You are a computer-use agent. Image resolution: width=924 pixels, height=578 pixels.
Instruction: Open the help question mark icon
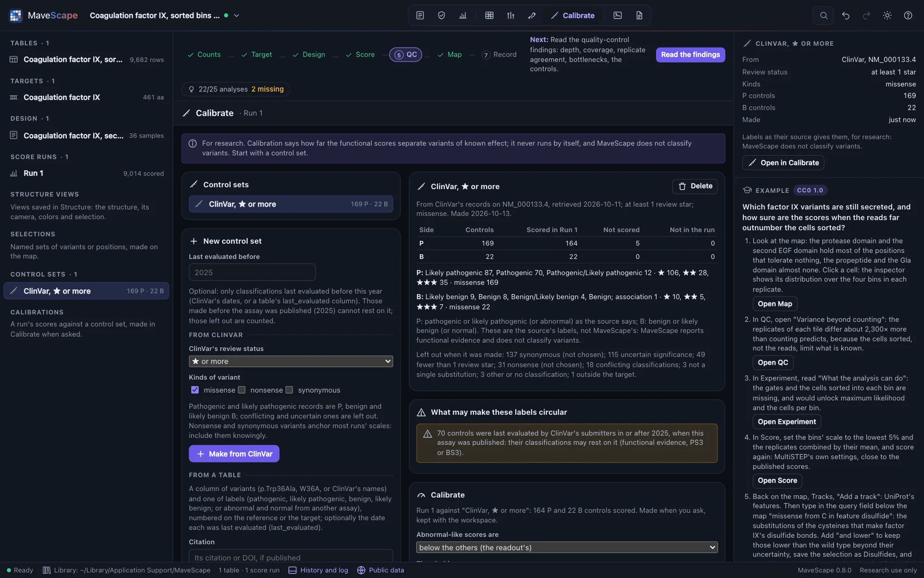(908, 15)
